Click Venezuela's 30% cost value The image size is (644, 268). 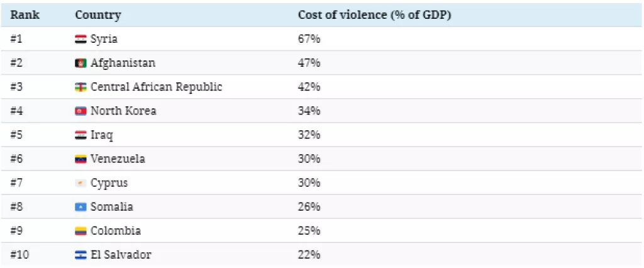point(309,159)
